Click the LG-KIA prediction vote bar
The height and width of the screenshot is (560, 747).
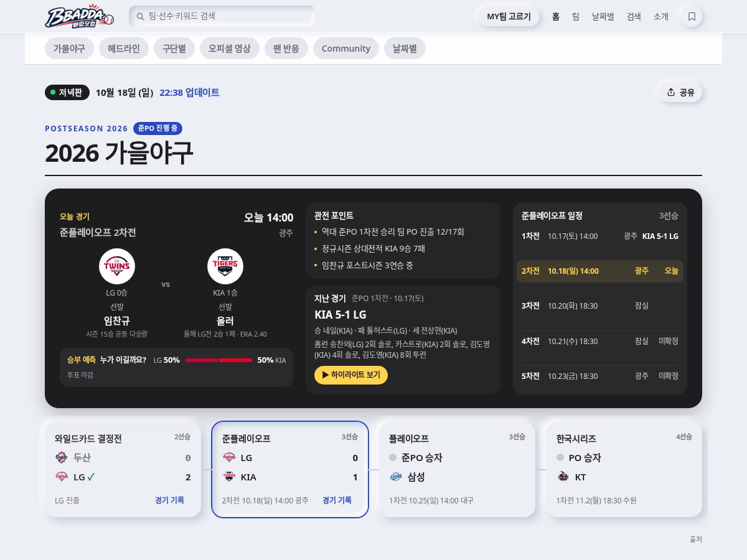point(218,360)
